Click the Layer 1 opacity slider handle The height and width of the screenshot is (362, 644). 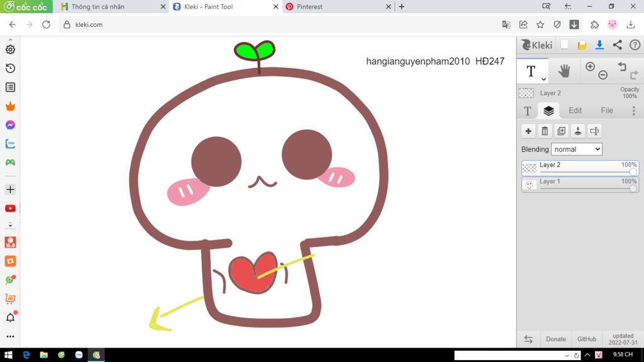[633, 189]
